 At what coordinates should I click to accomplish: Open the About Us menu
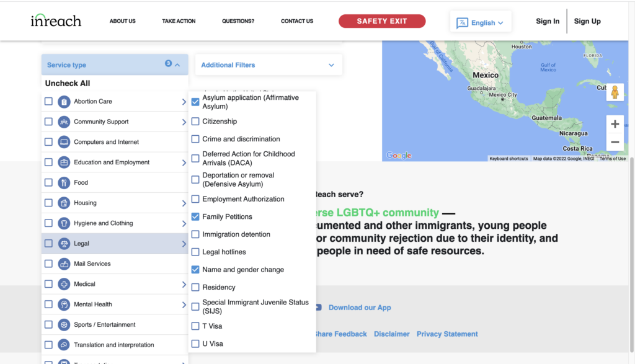coord(123,21)
